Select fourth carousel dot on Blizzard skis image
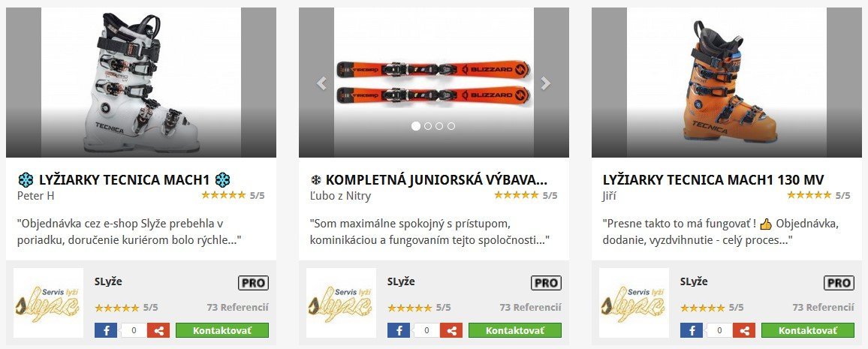Viewport: 868px width, 349px height. (x=451, y=126)
